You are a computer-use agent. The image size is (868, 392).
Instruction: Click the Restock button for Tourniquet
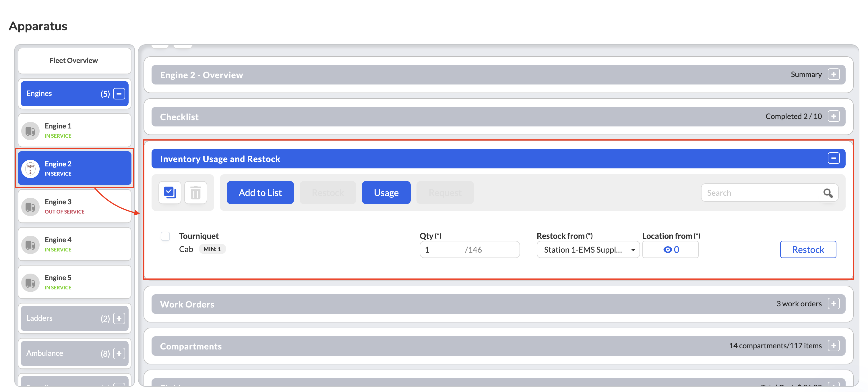click(x=808, y=250)
